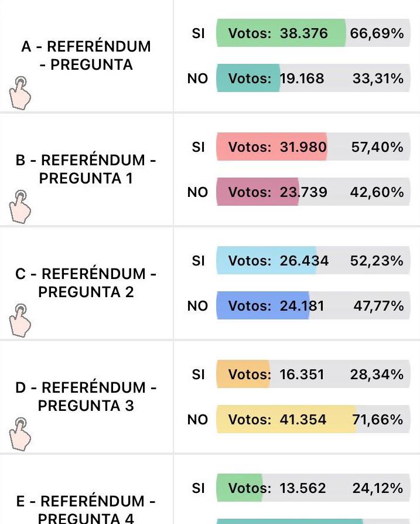Click the NO label for Pregunta 1
The height and width of the screenshot is (524, 420).
[x=197, y=192]
